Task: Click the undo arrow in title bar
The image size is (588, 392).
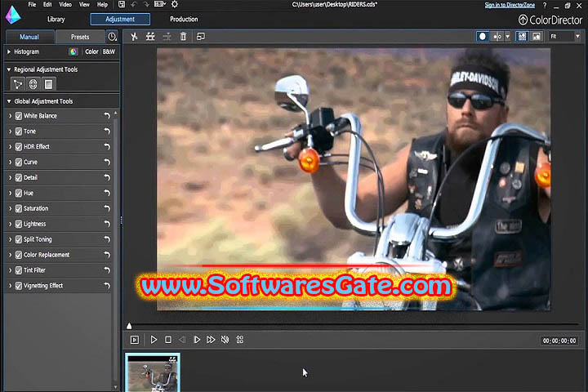Action: pyautogui.click(x=134, y=5)
